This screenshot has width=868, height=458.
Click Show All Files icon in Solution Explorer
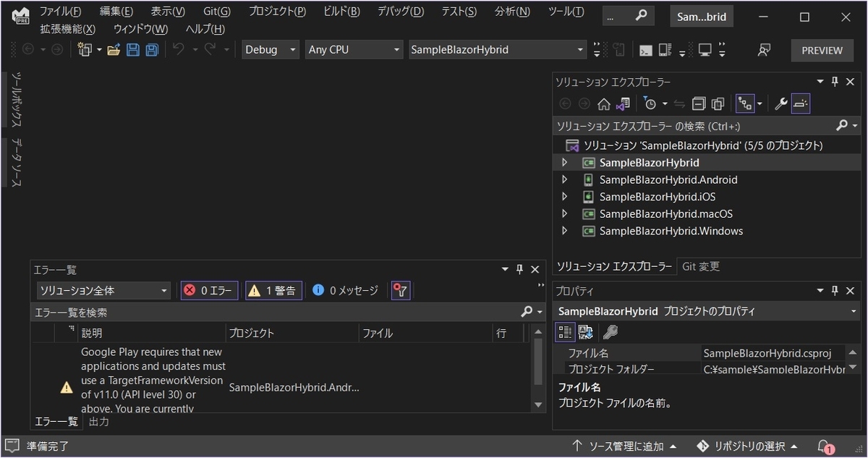point(718,103)
